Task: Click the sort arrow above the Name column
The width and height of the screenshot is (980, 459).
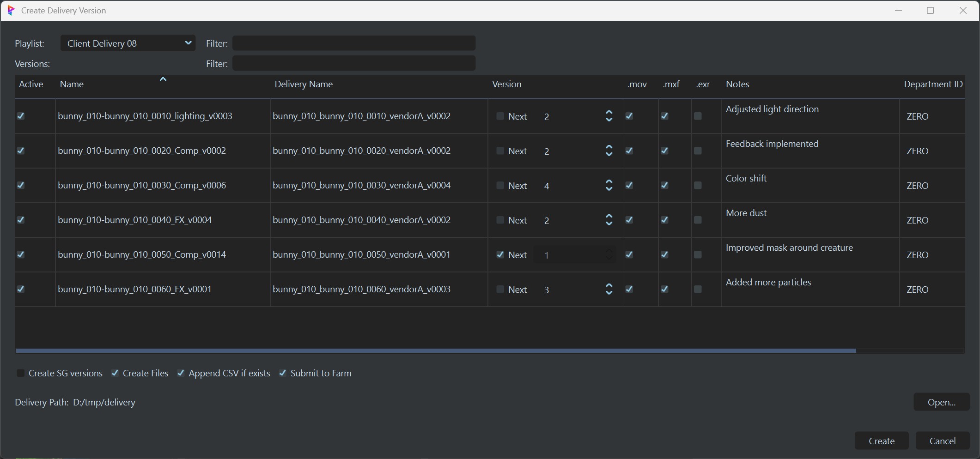Action: click(163, 79)
